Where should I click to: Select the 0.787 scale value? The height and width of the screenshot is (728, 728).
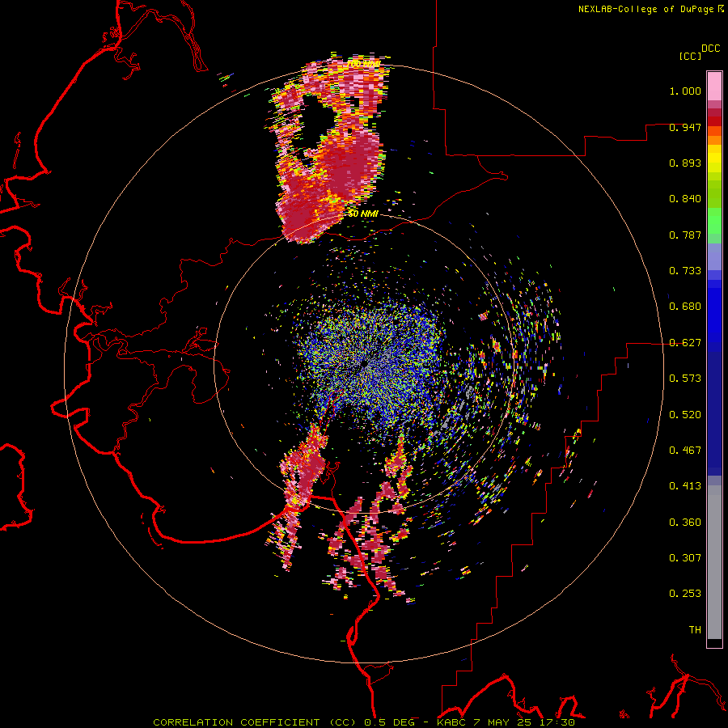click(x=685, y=235)
